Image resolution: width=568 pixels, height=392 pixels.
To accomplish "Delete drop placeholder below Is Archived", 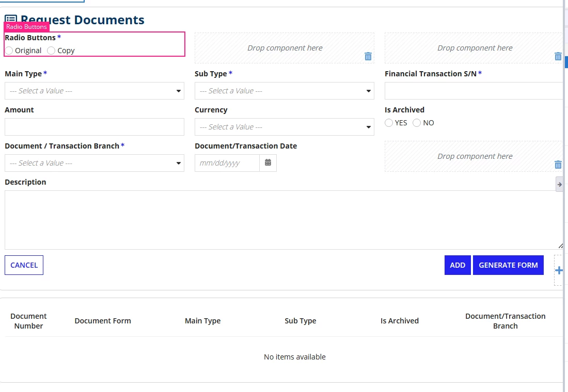I will [x=558, y=165].
